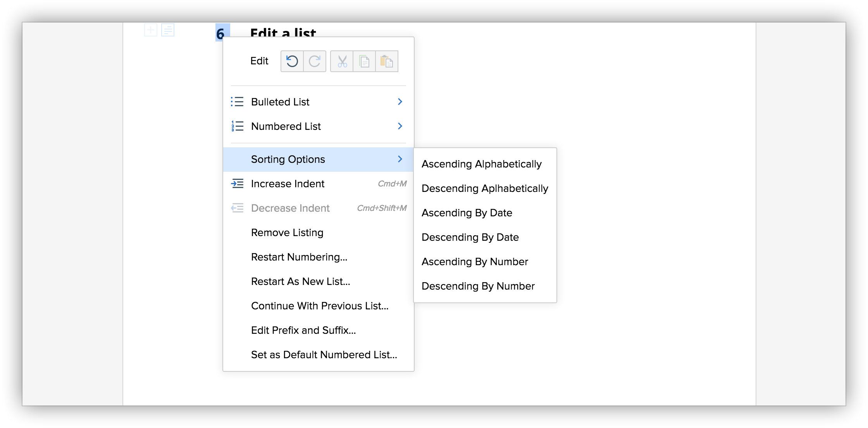Click the Cut scissors icon
The height and width of the screenshot is (428, 868).
pyautogui.click(x=342, y=61)
